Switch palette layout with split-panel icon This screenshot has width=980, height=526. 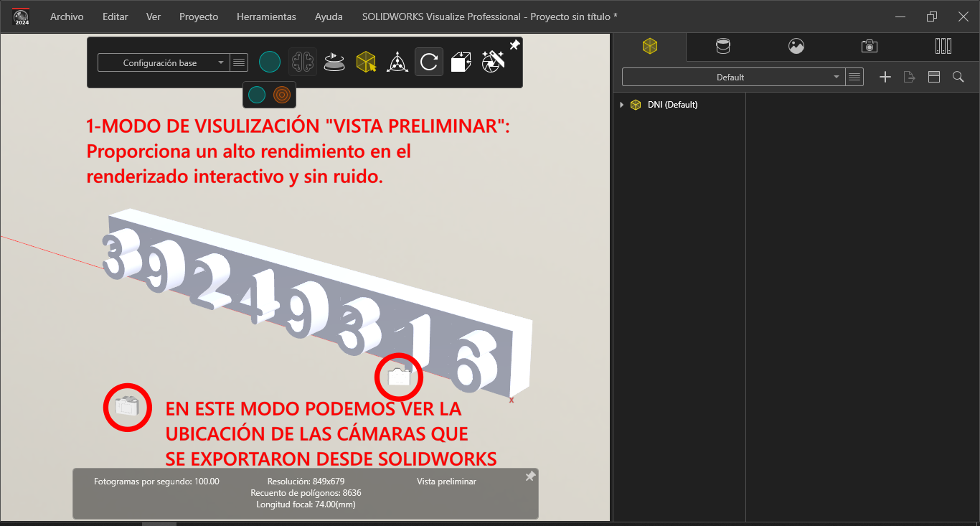(x=933, y=77)
